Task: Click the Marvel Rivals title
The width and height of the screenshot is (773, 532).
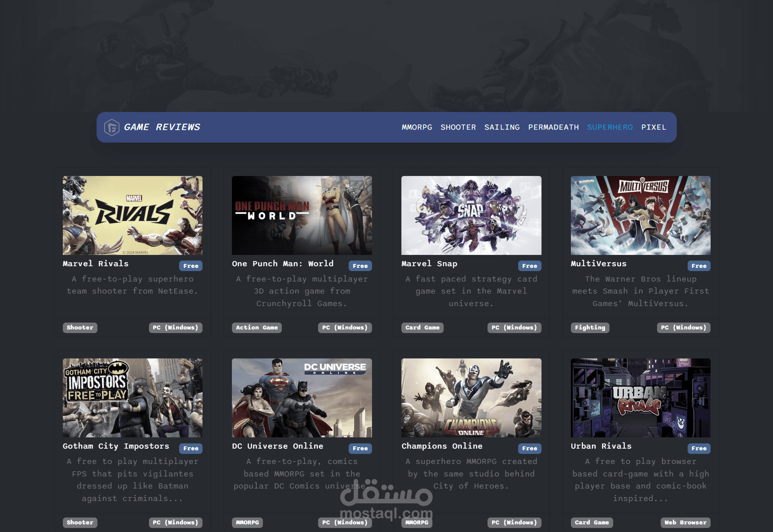Action: [96, 264]
